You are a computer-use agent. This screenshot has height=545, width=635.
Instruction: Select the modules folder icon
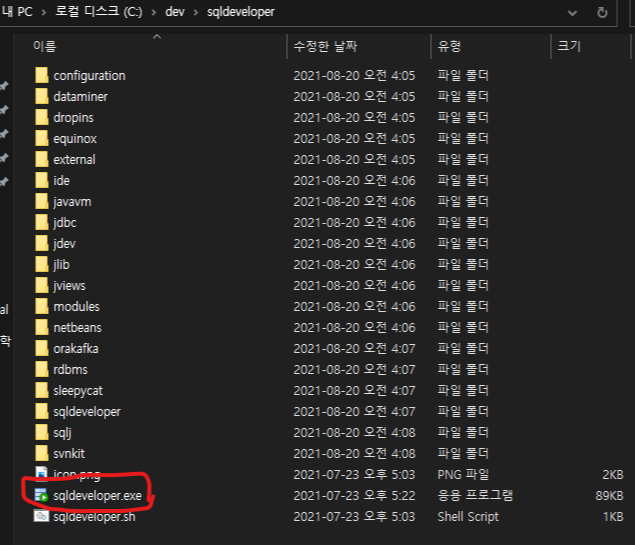click(x=42, y=307)
